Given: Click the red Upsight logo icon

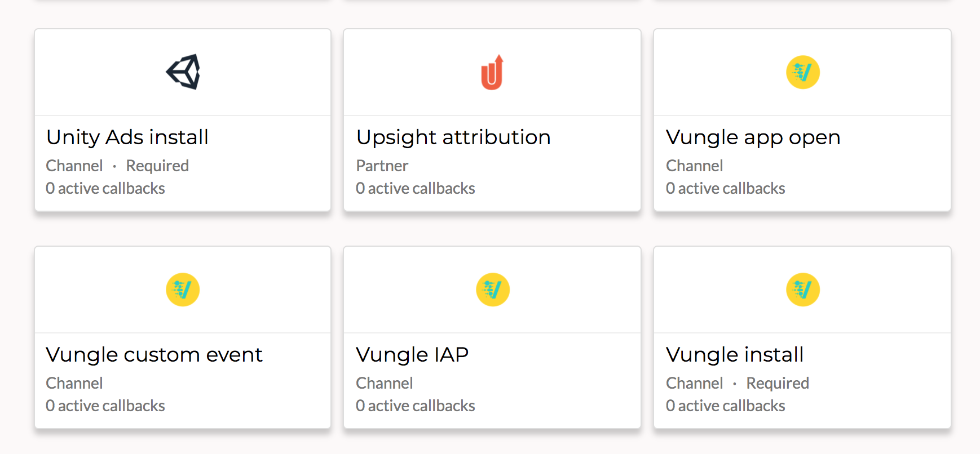Looking at the screenshot, I should (492, 72).
